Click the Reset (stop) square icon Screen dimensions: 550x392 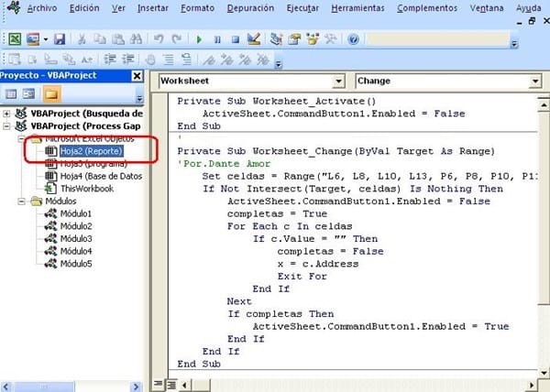236,39
